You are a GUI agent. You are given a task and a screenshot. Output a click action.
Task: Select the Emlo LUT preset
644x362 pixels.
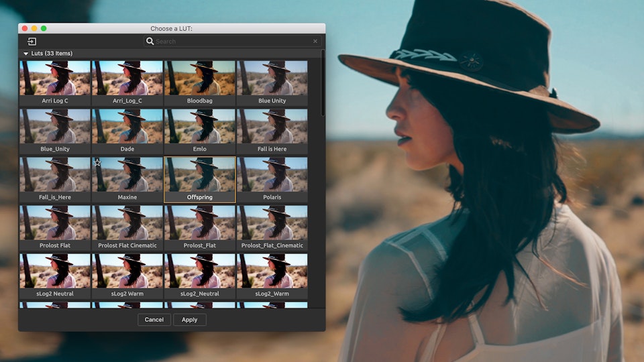200,126
